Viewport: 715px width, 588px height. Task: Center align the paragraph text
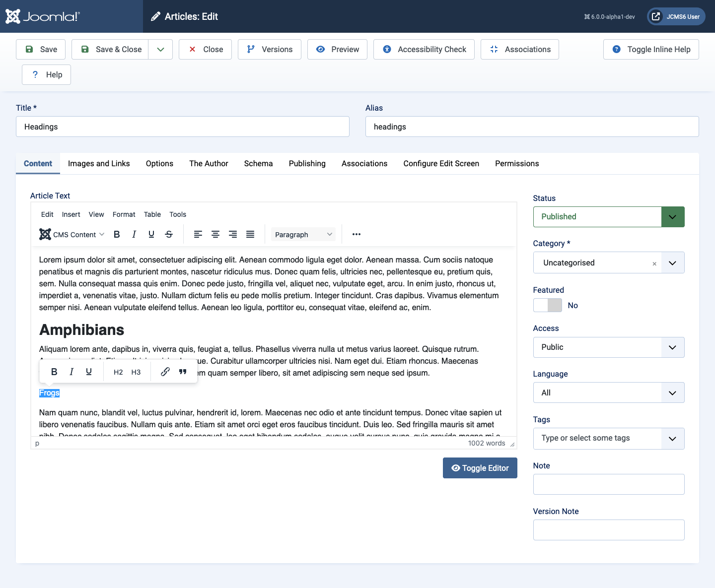point(215,234)
